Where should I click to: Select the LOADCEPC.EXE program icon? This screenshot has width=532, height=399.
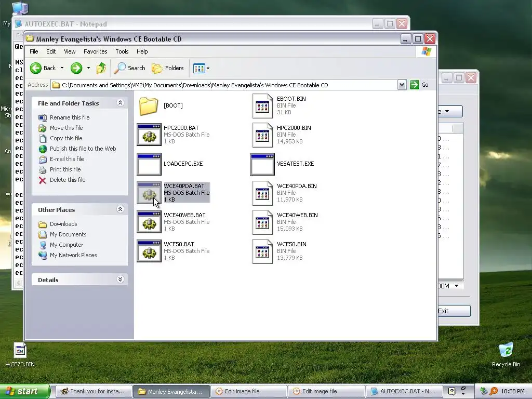149,164
